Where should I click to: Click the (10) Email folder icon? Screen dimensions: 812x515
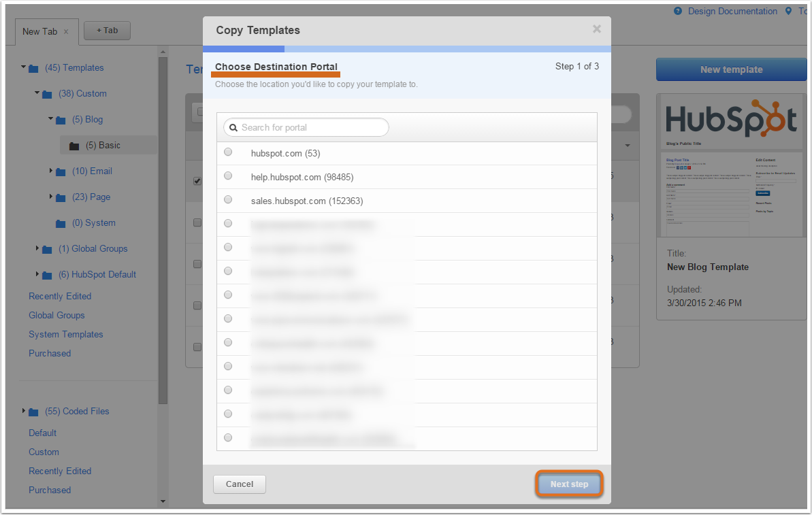61,172
